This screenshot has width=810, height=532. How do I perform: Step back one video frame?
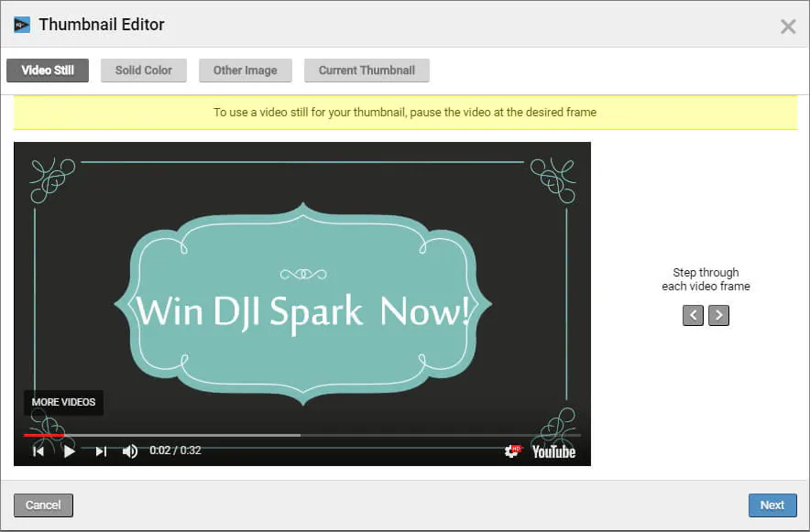[693, 315]
